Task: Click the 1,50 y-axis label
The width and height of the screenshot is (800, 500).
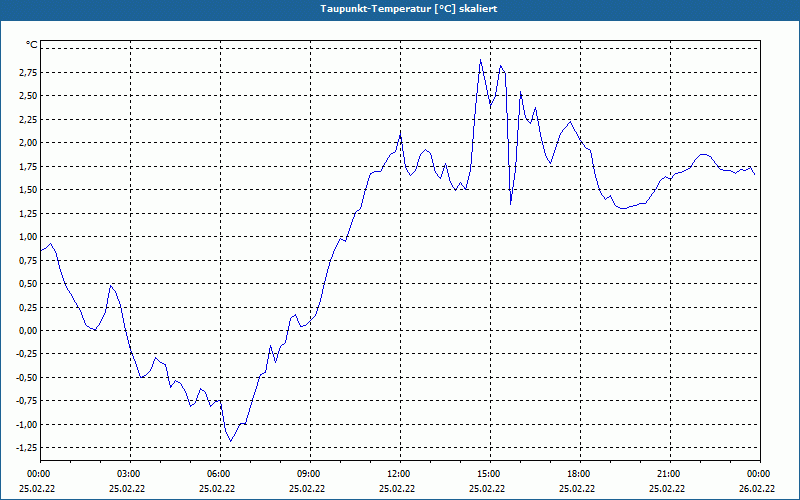Action: pyautogui.click(x=29, y=190)
